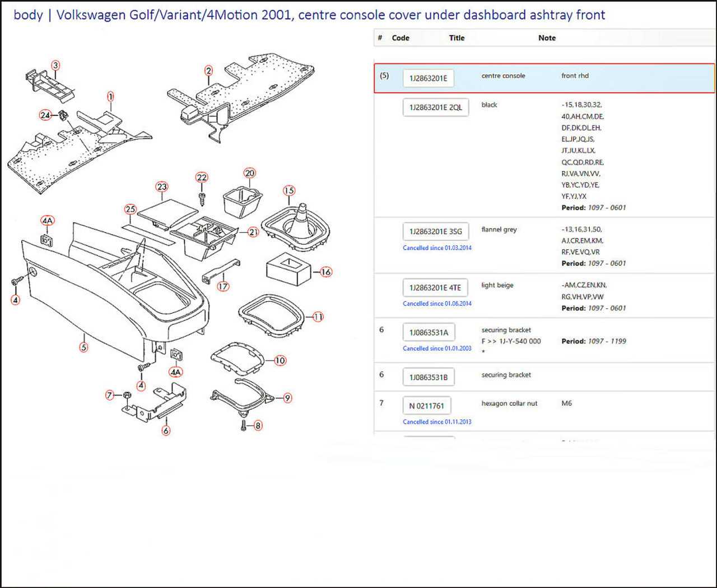Image resolution: width=717 pixels, height=588 pixels.
Task: Click the 'black' title cell
Action: pos(489,105)
